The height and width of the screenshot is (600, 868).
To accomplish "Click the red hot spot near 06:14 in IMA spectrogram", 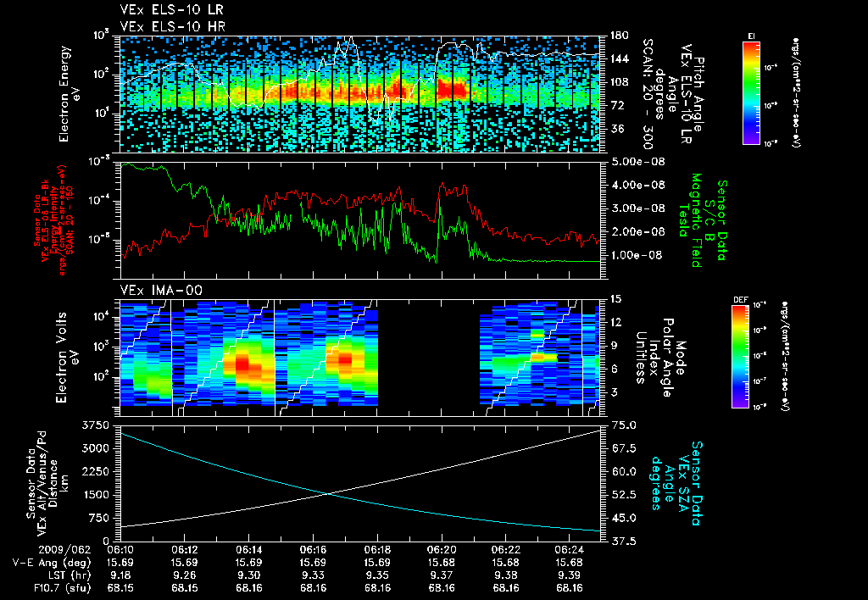I will (x=242, y=365).
